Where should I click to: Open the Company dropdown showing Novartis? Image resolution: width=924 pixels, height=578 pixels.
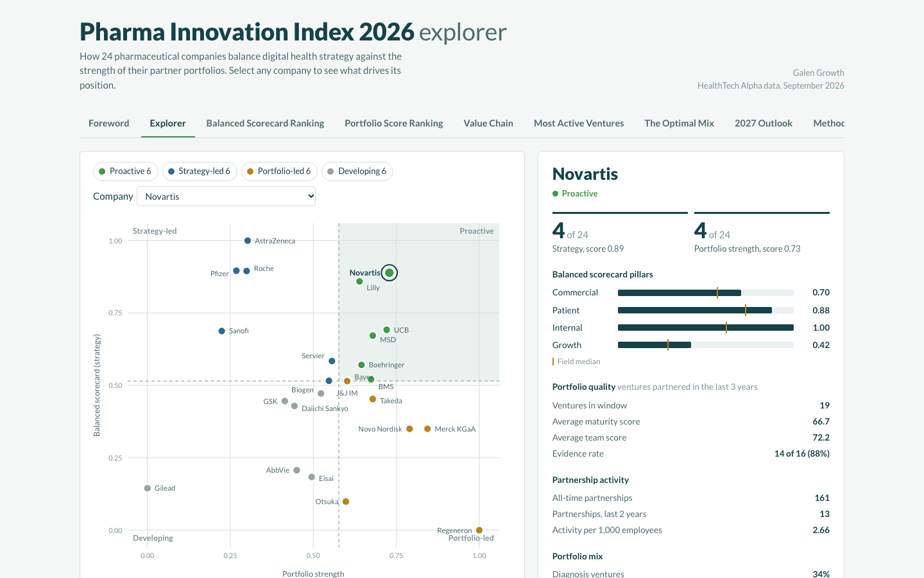pyautogui.click(x=227, y=197)
